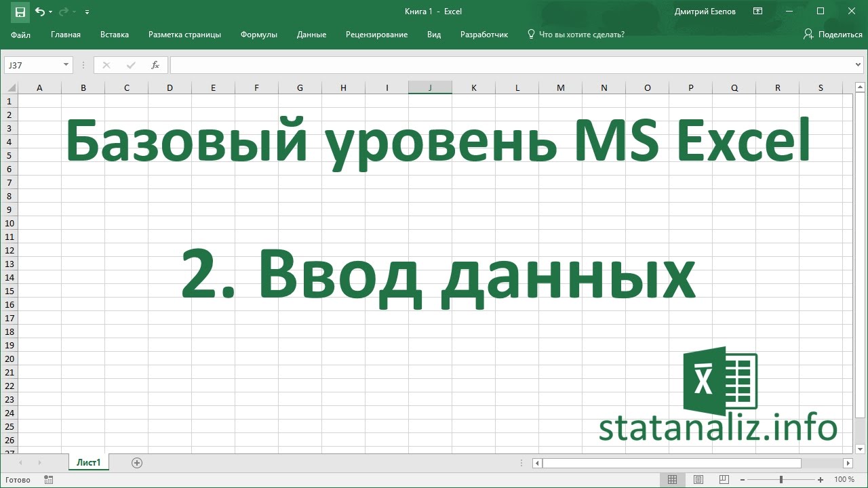Switch to Page Layout view icon

[698, 480]
